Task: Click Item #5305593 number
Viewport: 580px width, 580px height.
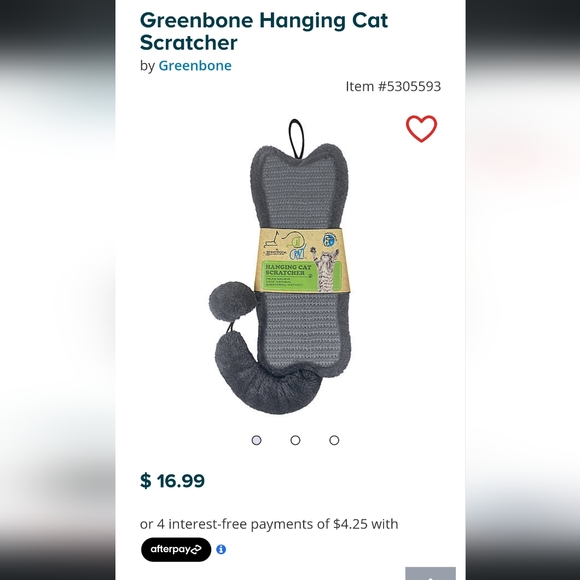Action: point(393,86)
